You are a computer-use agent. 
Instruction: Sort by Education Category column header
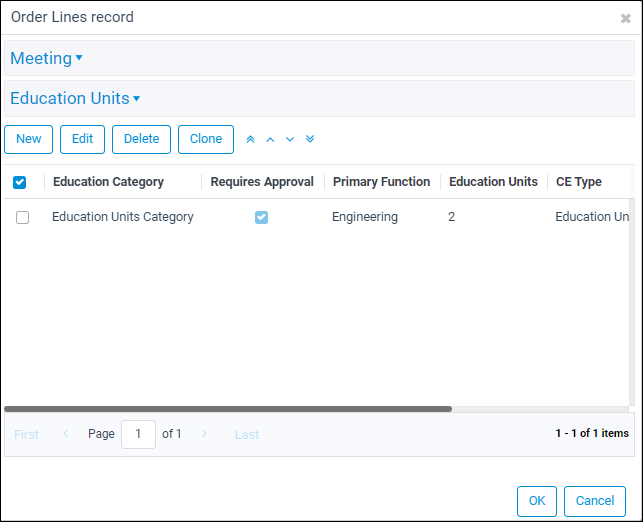tap(108, 182)
